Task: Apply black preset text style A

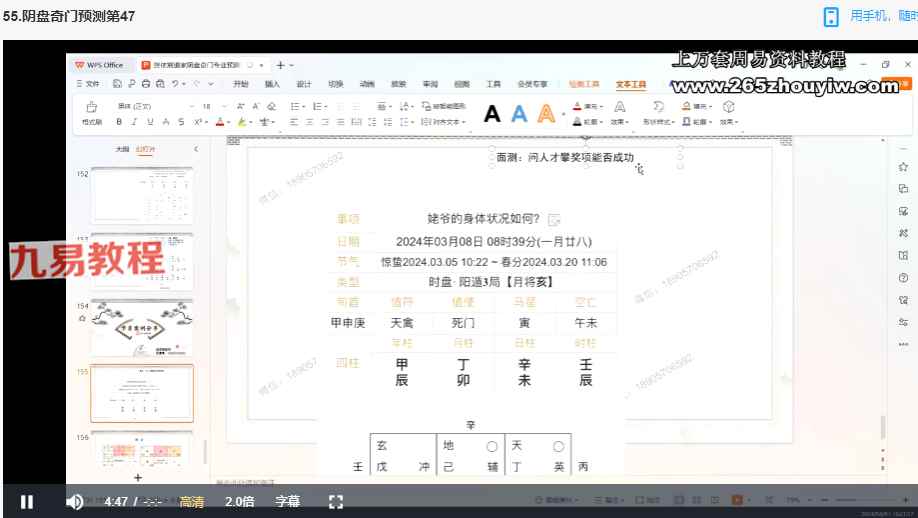Action: point(492,114)
